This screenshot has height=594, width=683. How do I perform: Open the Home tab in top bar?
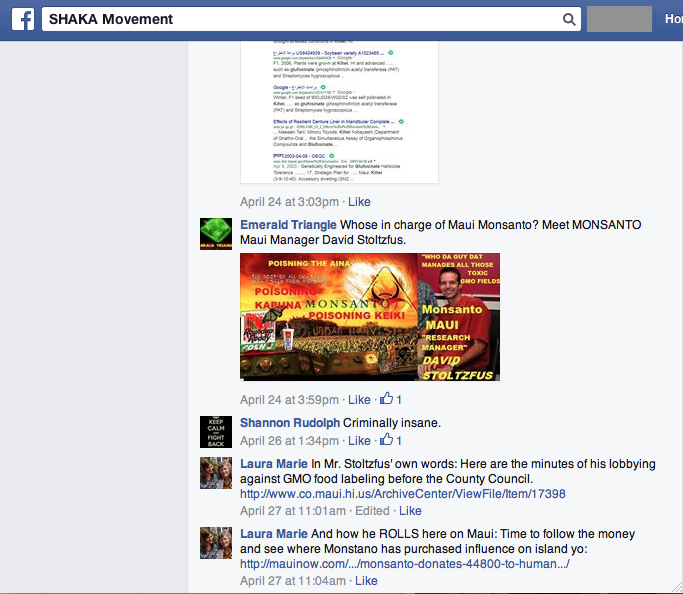[672, 19]
